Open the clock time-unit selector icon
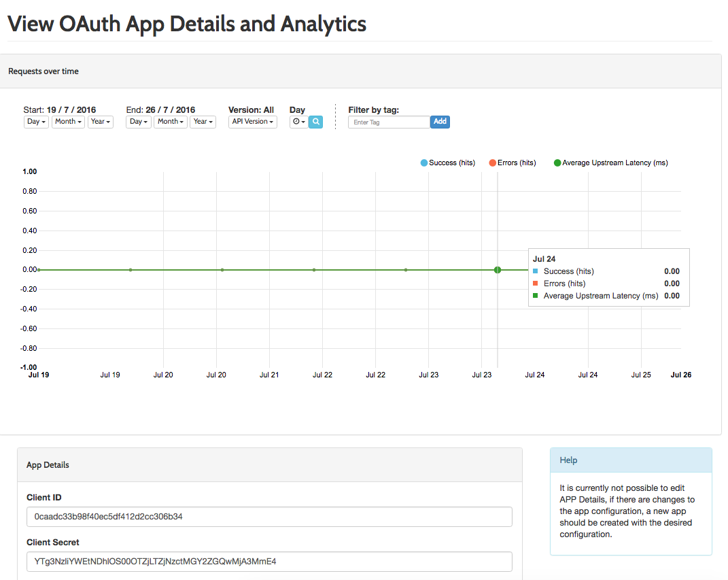The image size is (728, 580). click(297, 122)
